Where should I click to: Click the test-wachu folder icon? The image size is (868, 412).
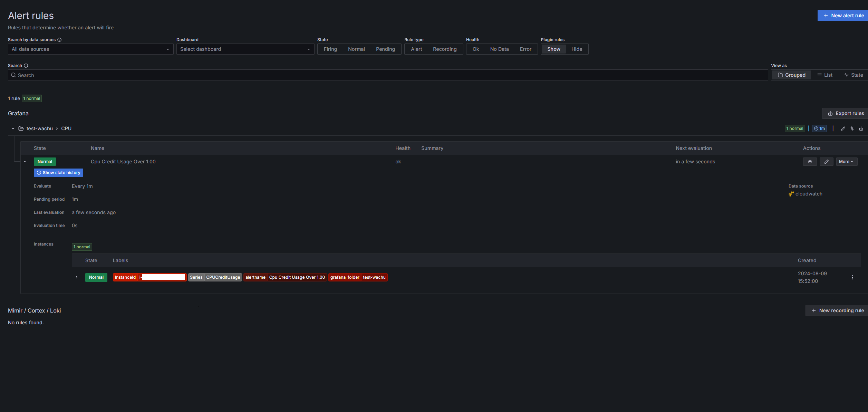[x=21, y=128]
